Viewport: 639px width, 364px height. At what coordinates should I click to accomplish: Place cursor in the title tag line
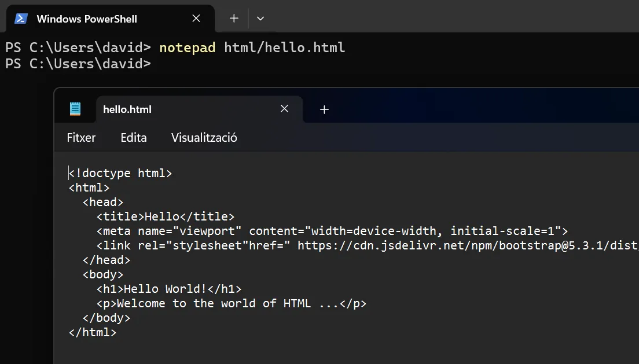166,216
